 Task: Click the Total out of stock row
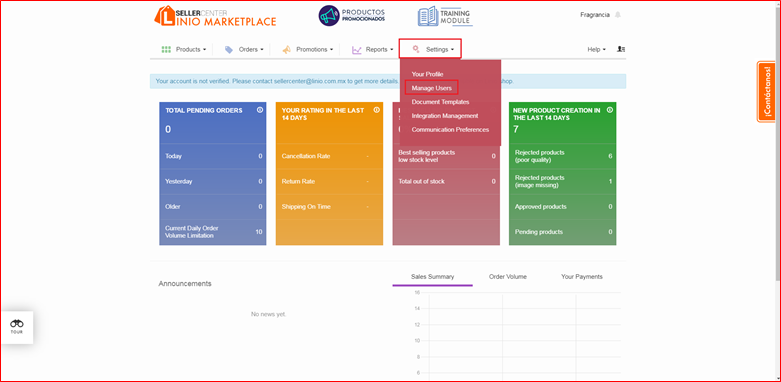click(446, 181)
